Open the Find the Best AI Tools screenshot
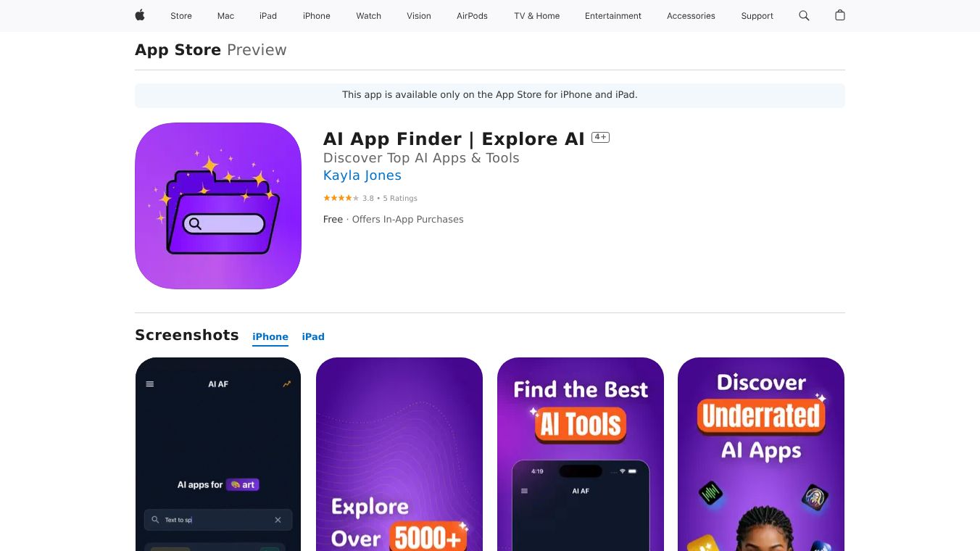 pos(581,454)
